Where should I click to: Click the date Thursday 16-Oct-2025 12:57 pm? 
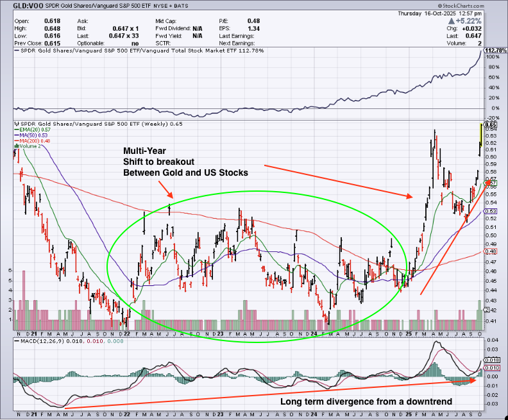(439, 13)
